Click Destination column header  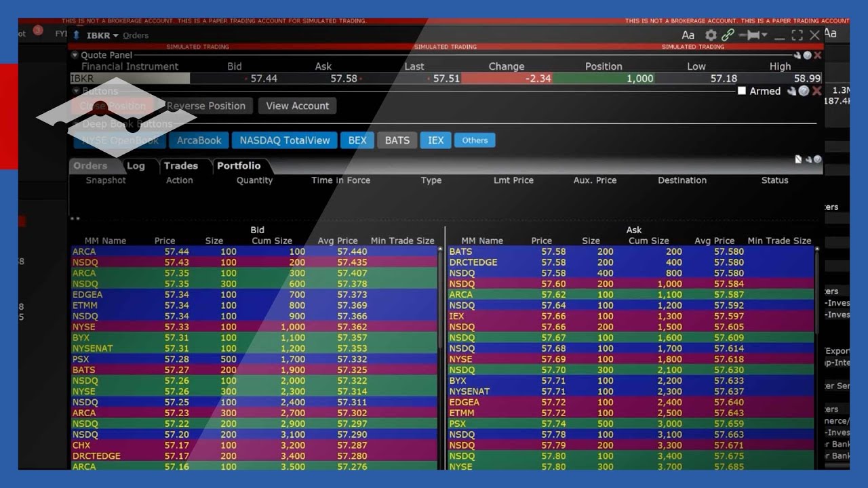coord(682,180)
